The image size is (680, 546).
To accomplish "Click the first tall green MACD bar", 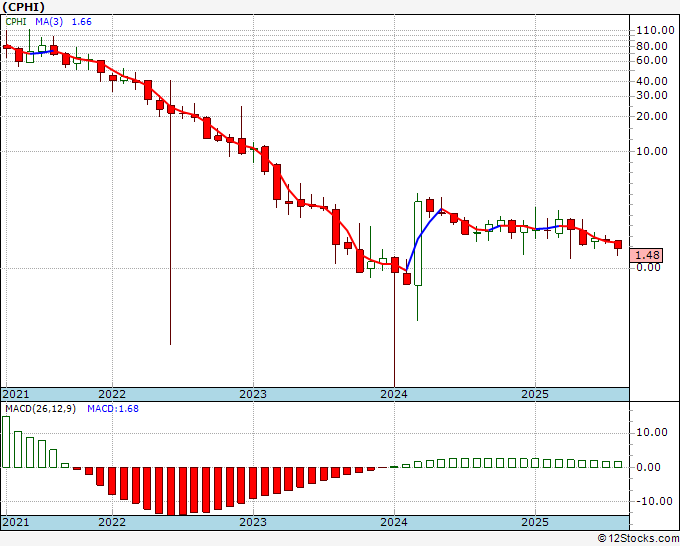I will (6, 442).
